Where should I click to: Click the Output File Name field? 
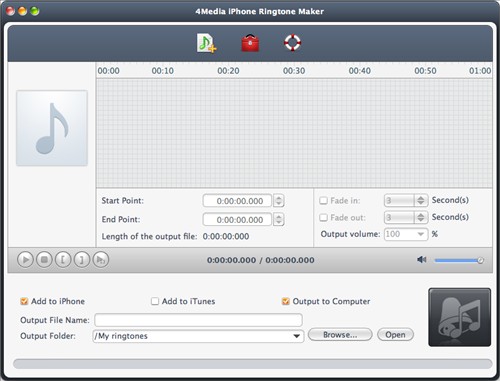click(x=198, y=320)
